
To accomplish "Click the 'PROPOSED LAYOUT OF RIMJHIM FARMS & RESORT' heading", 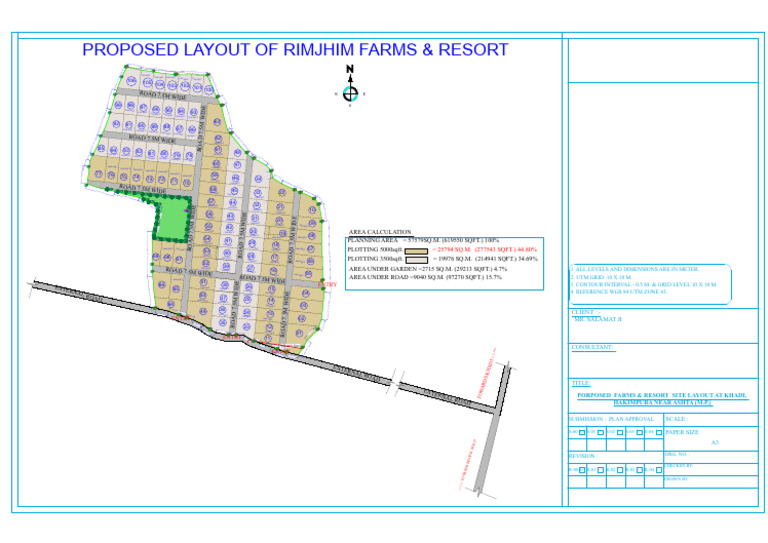I will coord(295,50).
